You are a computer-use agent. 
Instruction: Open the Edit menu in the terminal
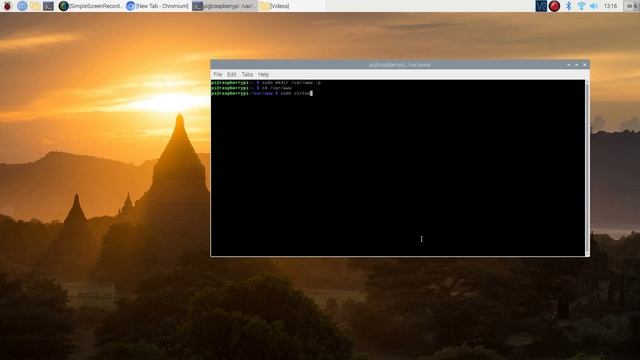pos(231,74)
